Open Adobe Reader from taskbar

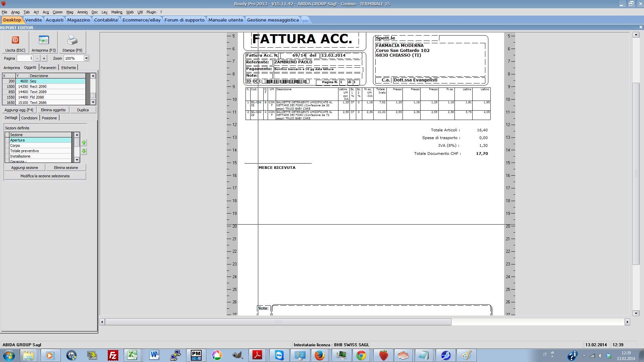(258, 355)
